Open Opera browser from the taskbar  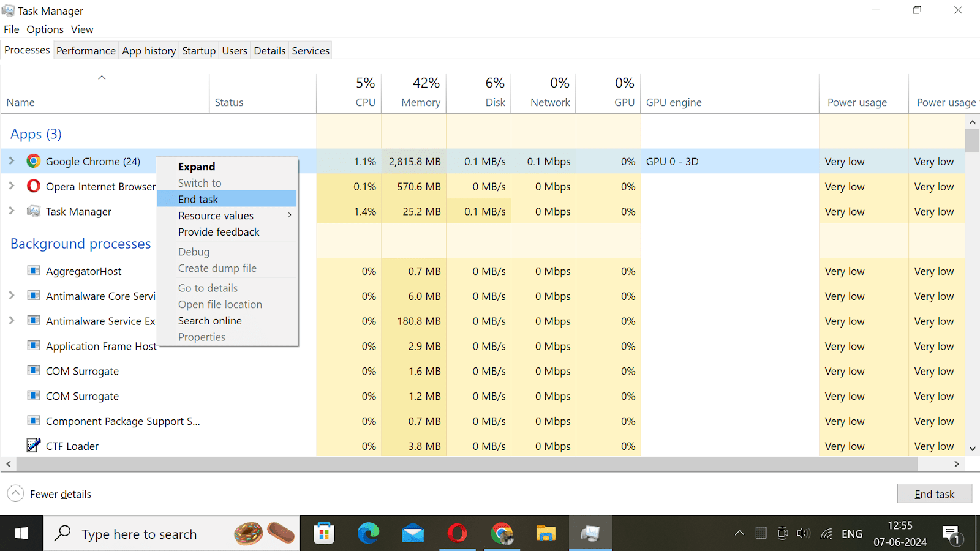tap(457, 533)
